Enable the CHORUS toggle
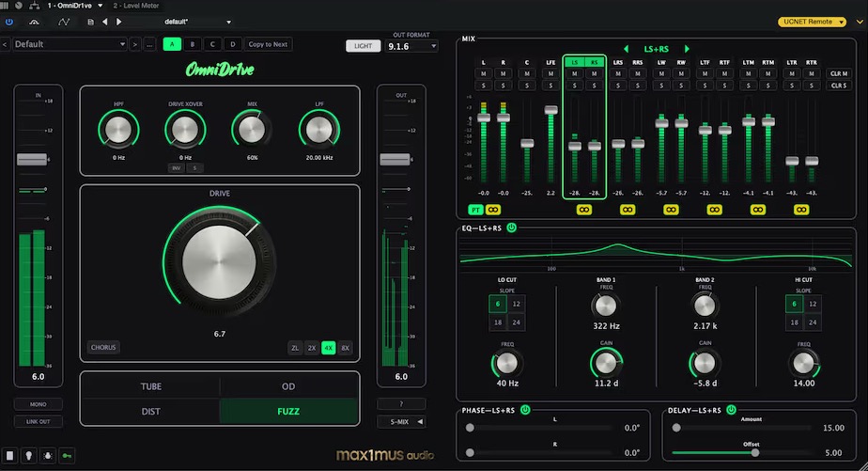Image resolution: width=868 pixels, height=471 pixels. 103,348
